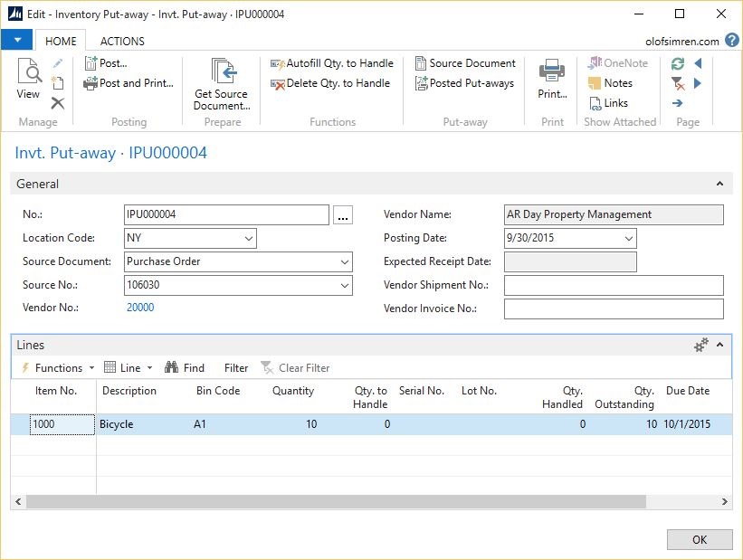The width and height of the screenshot is (743, 560).
Task: Open Posted Put-aways
Action: coord(464,83)
